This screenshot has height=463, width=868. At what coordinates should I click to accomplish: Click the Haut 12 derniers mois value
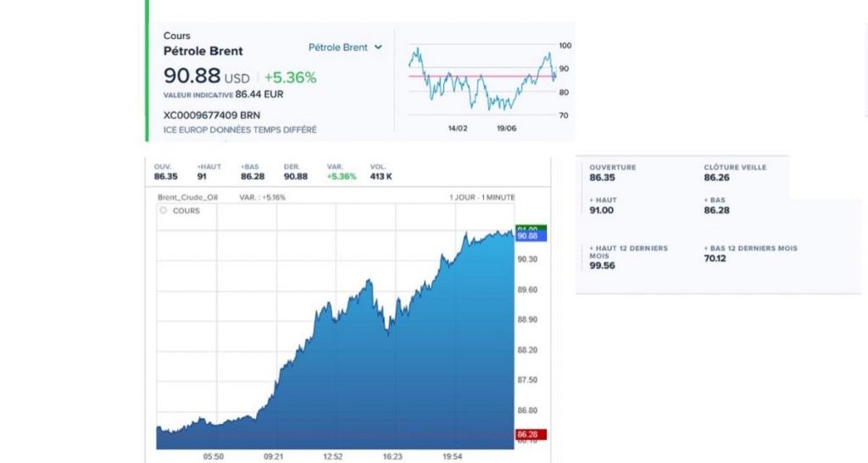(602, 265)
